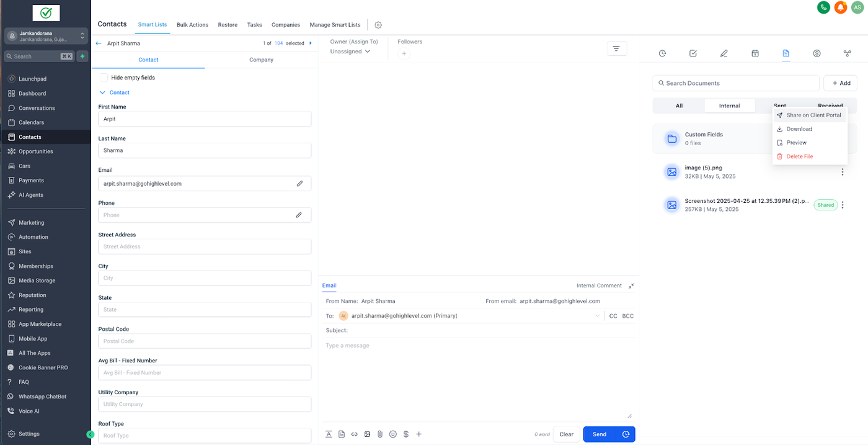Open the orange notifications bell

[841, 7]
